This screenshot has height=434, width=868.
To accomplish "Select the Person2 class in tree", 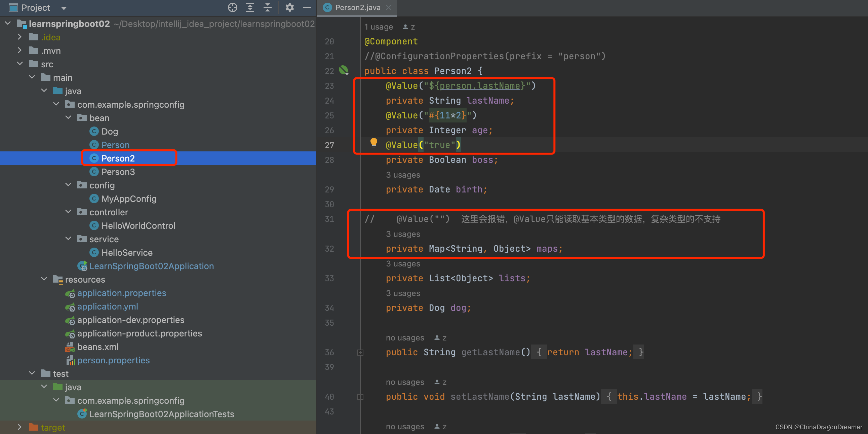I will [118, 158].
